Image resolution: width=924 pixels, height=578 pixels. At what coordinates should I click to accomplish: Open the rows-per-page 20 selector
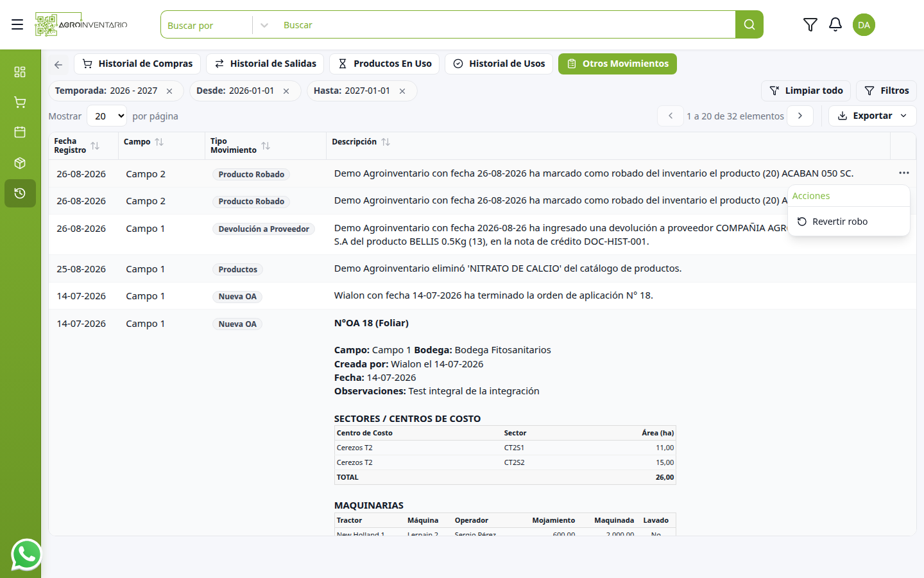pos(107,116)
